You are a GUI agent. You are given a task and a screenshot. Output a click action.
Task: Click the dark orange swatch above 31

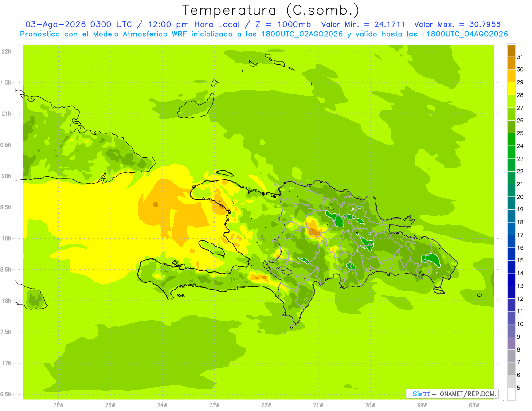[x=511, y=51]
